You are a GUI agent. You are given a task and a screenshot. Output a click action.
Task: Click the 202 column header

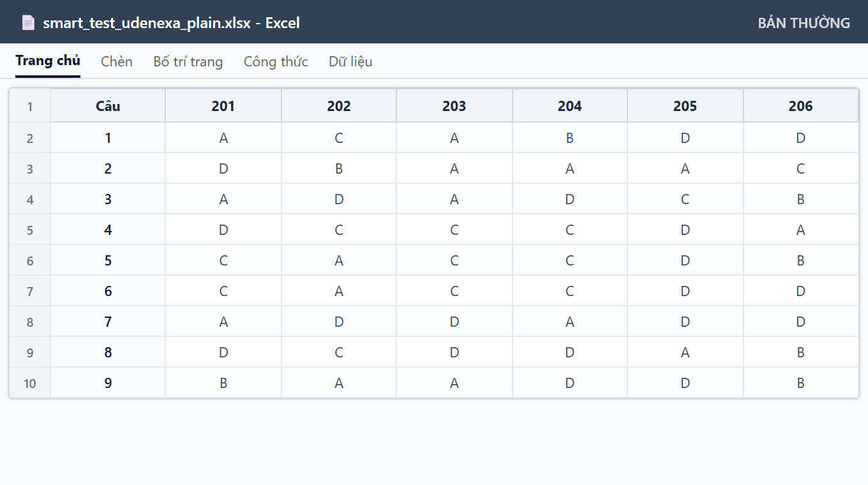(x=339, y=106)
